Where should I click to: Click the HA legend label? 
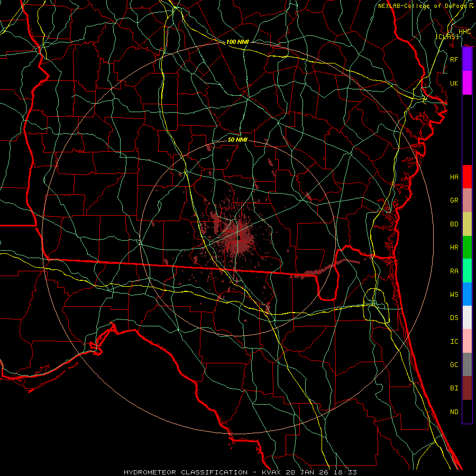454,177
